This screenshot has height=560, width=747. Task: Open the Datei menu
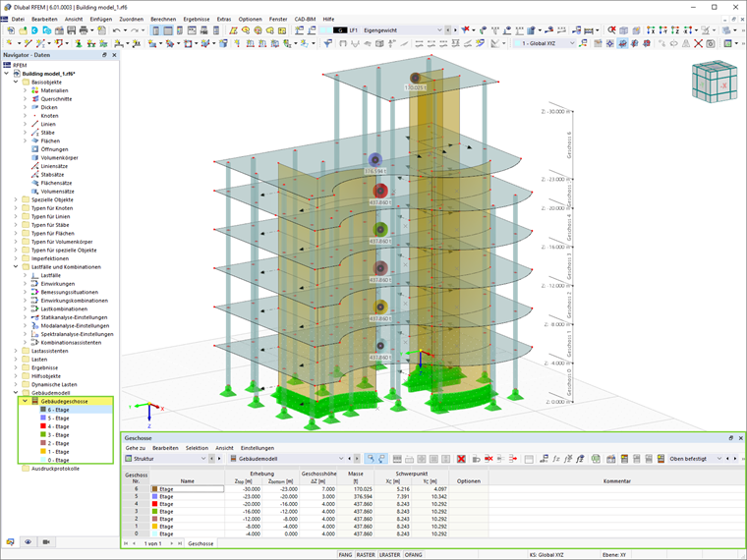point(18,19)
